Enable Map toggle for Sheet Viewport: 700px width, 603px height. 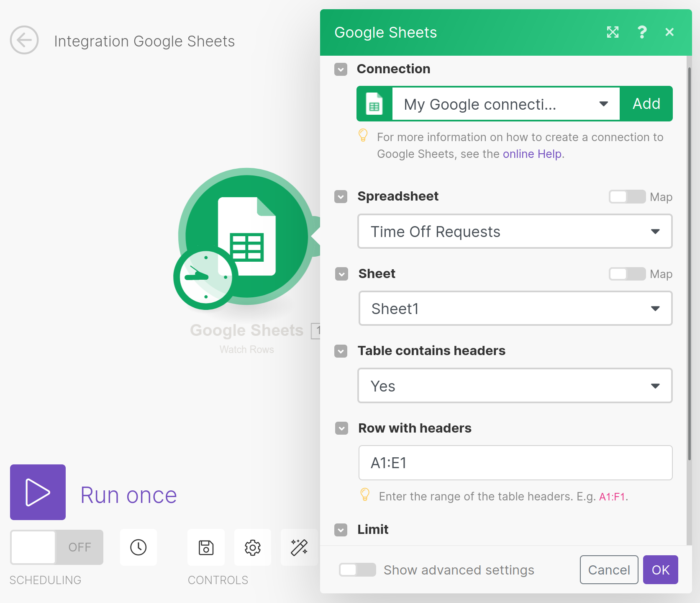pos(627,274)
